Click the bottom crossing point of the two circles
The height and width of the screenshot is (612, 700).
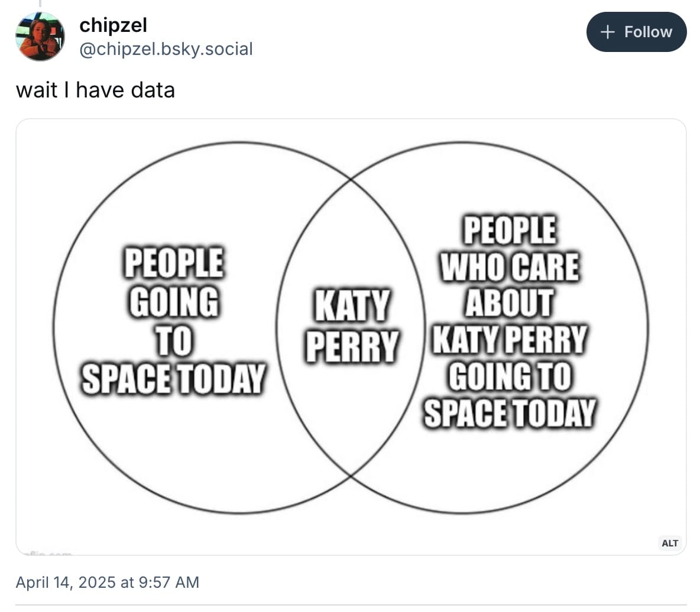(x=351, y=475)
